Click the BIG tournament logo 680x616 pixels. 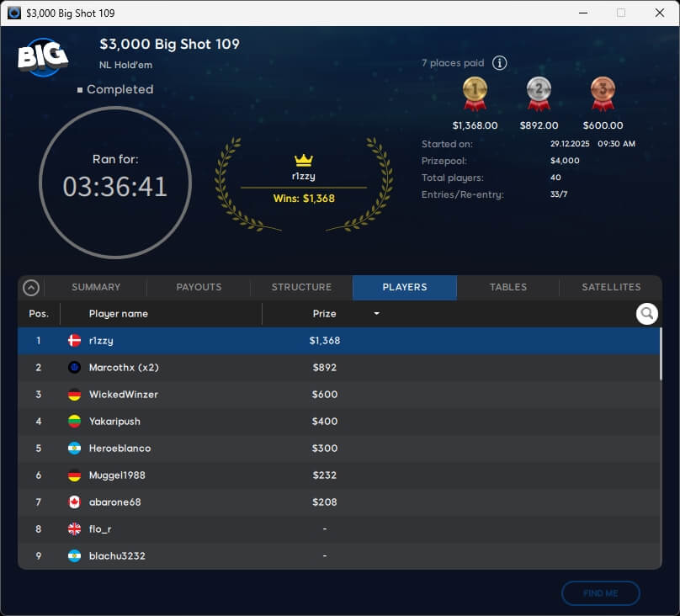[43, 56]
